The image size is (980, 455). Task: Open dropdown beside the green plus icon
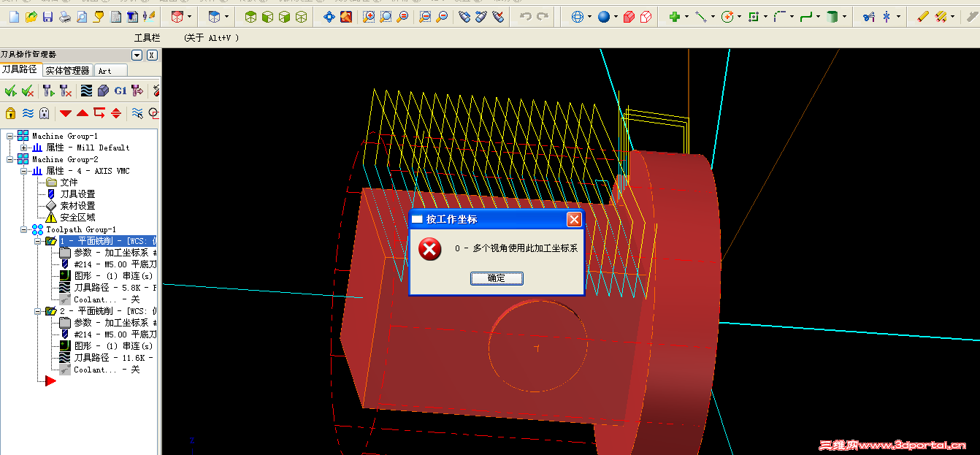point(686,16)
